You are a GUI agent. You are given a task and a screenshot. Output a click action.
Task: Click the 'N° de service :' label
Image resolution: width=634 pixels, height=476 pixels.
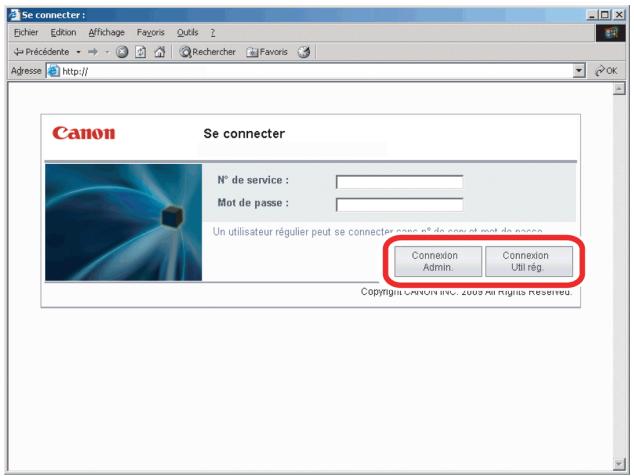click(253, 180)
